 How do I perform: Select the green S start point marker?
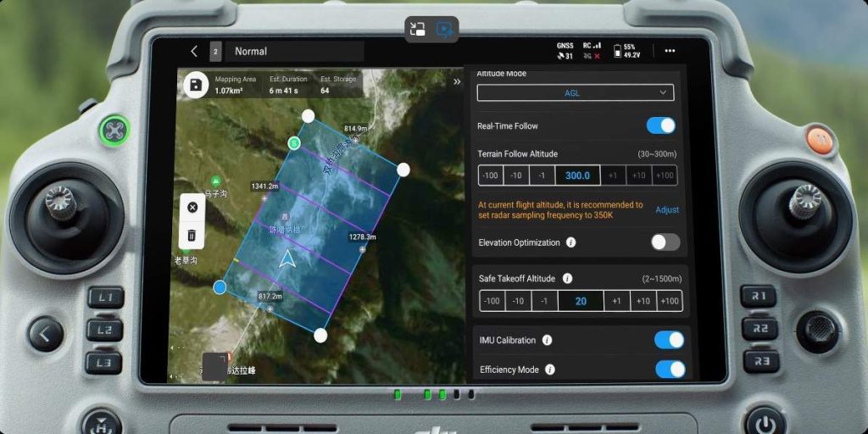tap(294, 142)
